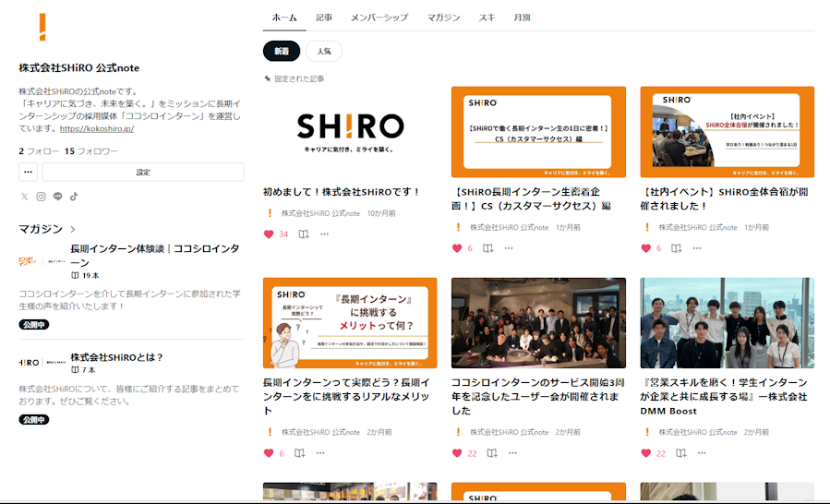830x504 pixels.
Task: Like the 長期インターンって実際どう article
Action: coord(269,452)
